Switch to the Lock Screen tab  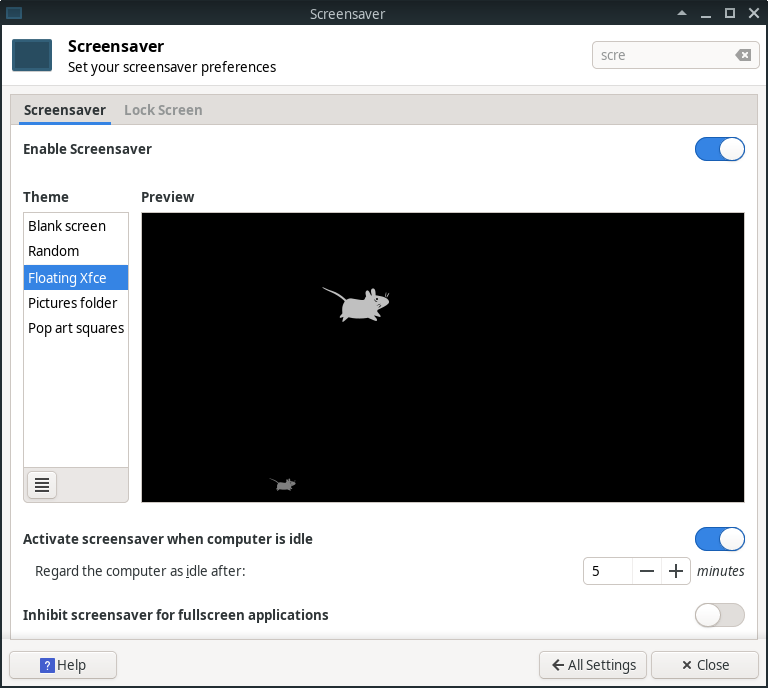(163, 110)
